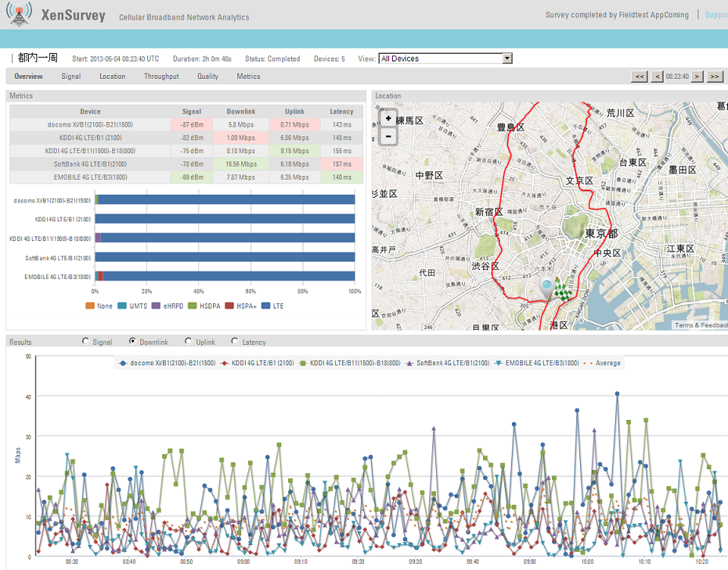Screen dimensions: 728x570
Task: Jump to first timestamp with << button
Action: [639, 77]
